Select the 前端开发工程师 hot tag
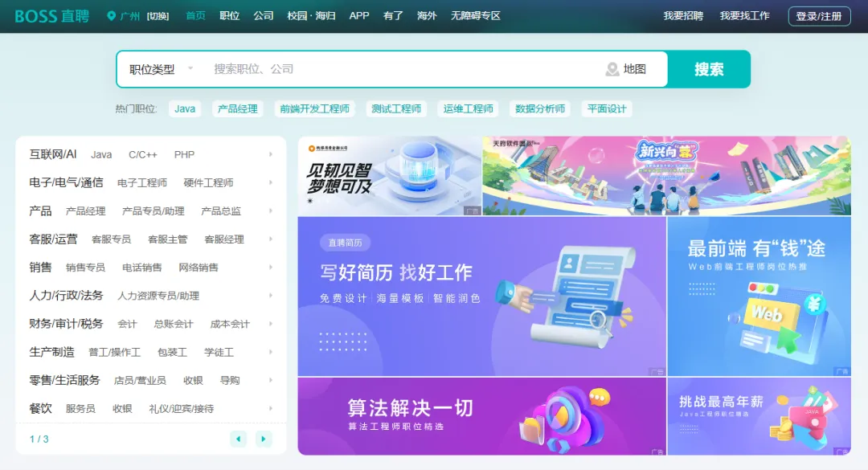This screenshot has height=470, width=868. coord(314,109)
